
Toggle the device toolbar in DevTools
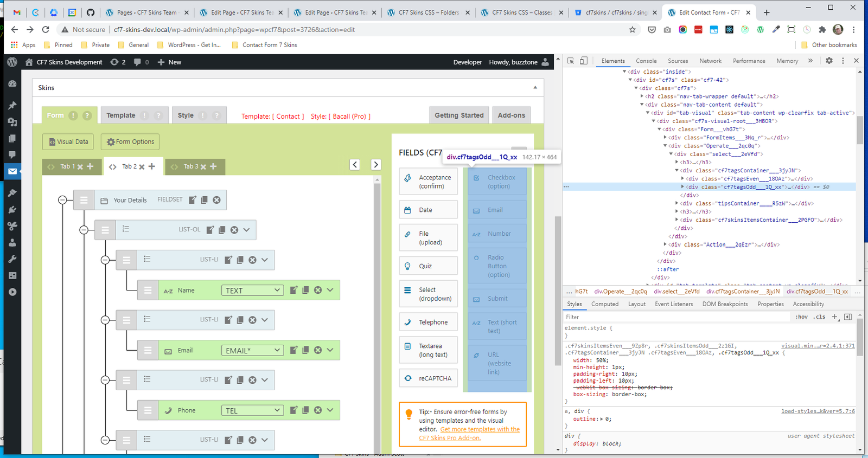584,61
